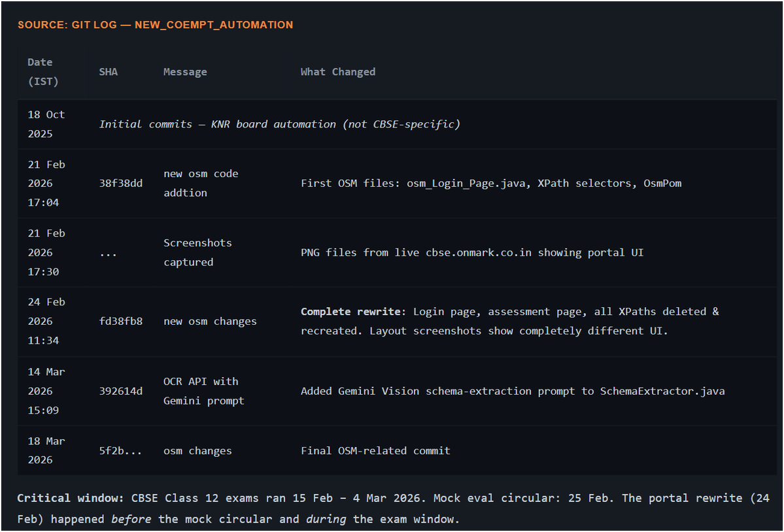Click the 'What Changed' column header
This screenshot has width=784, height=532.
point(338,71)
